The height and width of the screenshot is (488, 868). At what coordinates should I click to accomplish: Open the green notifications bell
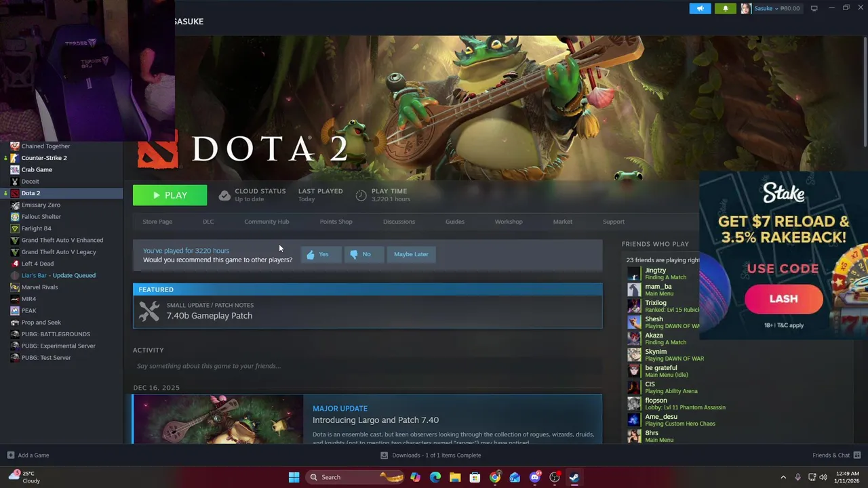(x=725, y=8)
